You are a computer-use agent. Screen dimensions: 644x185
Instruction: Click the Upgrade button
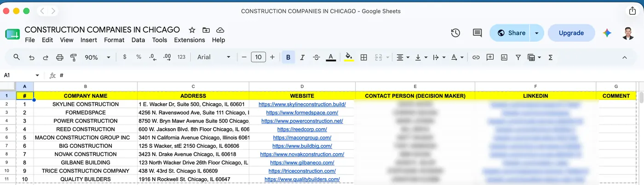click(571, 33)
